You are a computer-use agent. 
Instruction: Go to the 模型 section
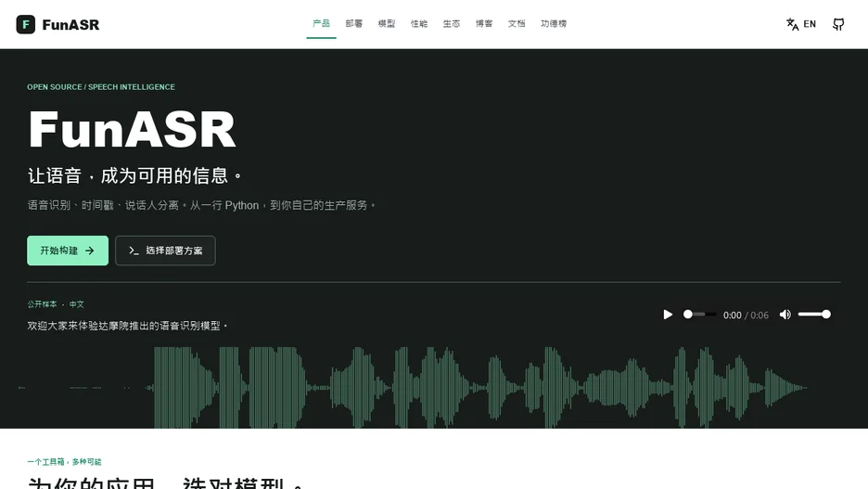[x=387, y=23]
